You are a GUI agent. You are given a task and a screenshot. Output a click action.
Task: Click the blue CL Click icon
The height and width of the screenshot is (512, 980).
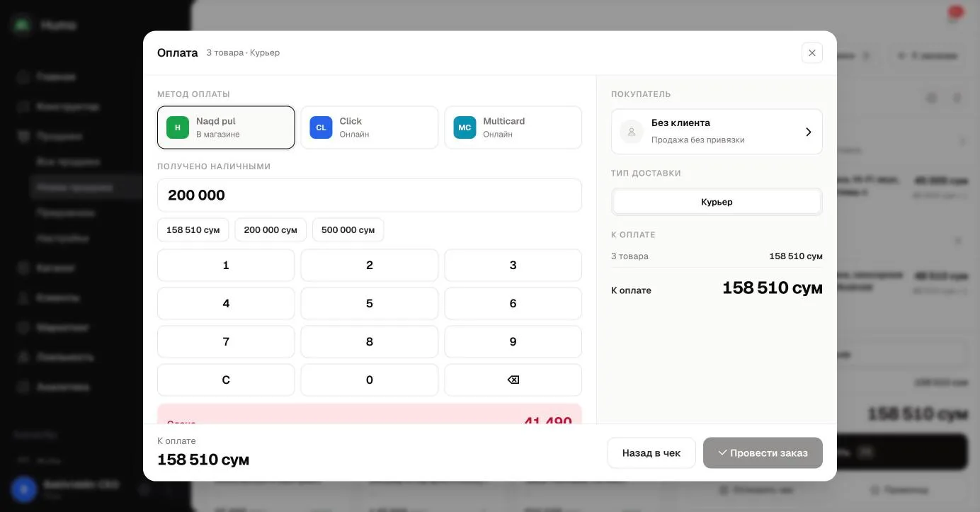(x=321, y=127)
